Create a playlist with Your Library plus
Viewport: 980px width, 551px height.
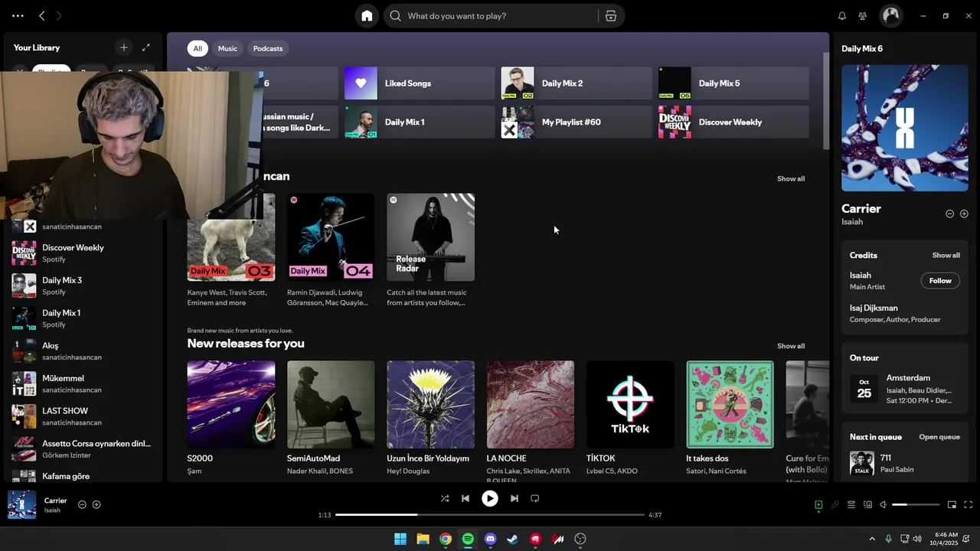tap(124, 47)
